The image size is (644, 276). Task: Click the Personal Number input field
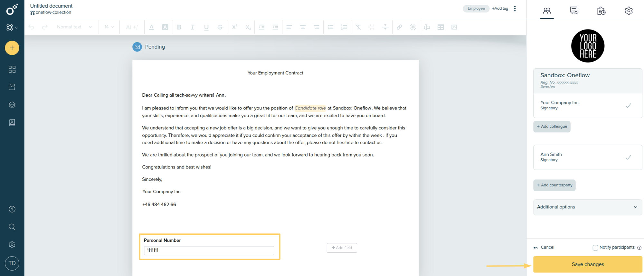[209, 251]
